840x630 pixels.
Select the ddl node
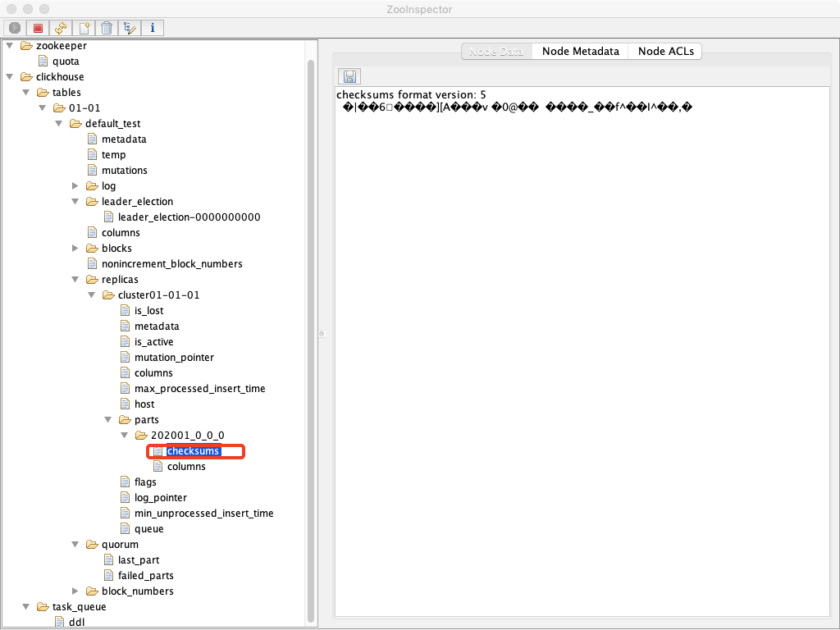click(76, 622)
